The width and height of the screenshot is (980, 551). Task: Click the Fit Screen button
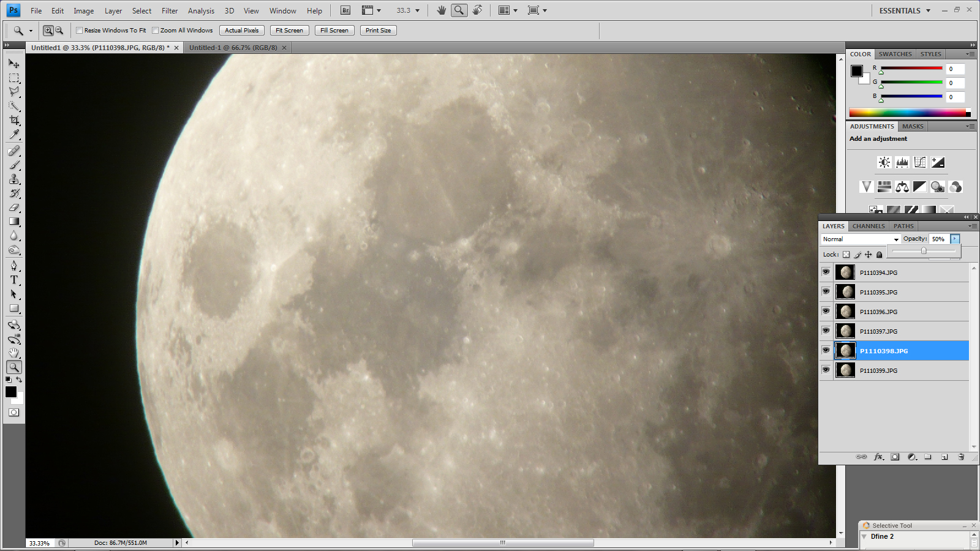(289, 30)
